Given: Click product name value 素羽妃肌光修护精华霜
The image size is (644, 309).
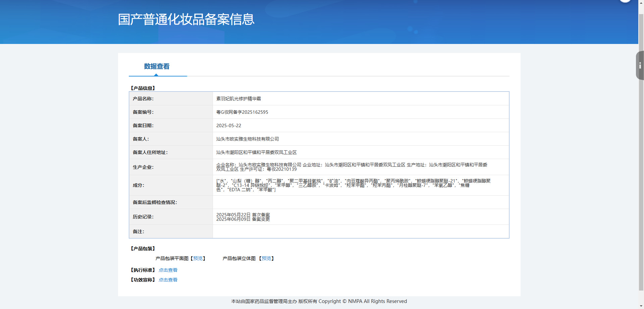Looking at the screenshot, I should click(x=238, y=99).
